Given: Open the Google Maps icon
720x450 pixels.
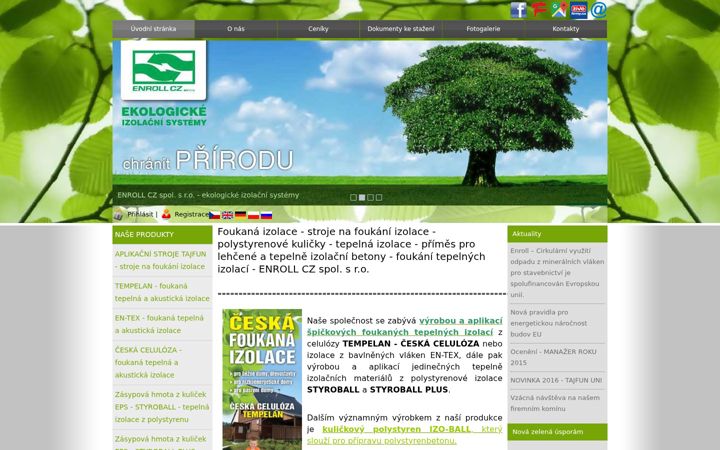Looking at the screenshot, I should click(559, 10).
